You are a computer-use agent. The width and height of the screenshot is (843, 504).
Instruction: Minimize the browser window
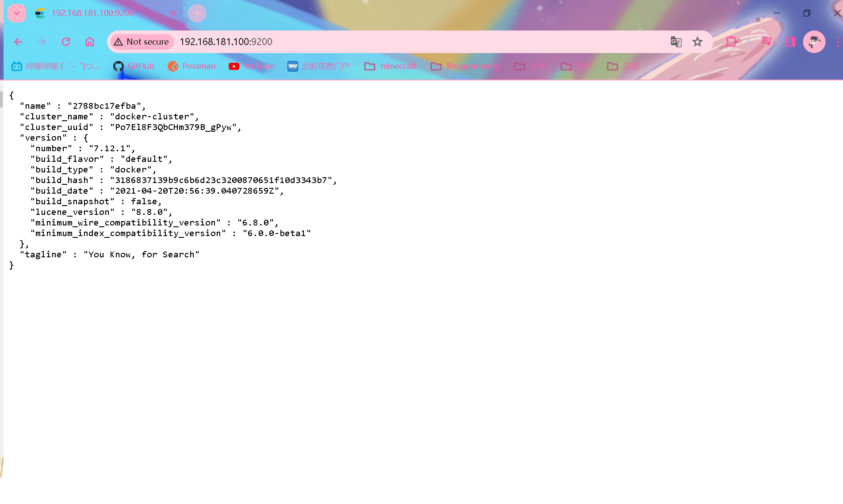777,13
